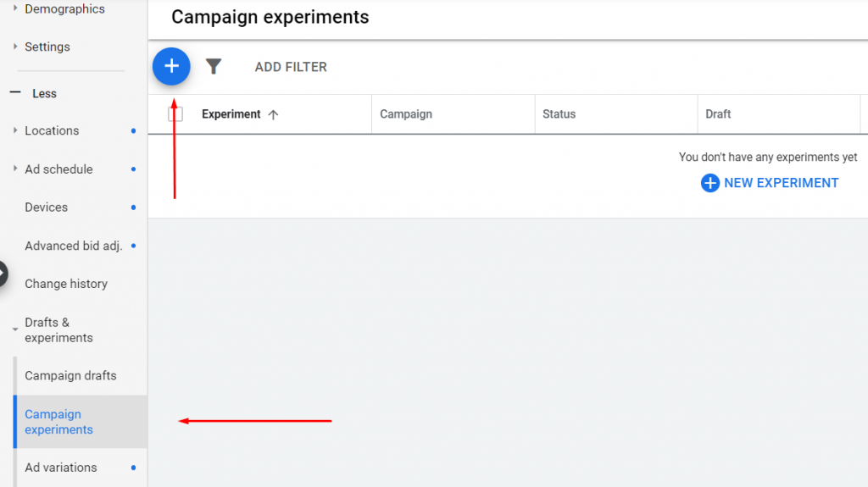Click the ADD FILTER button
Image resolution: width=868 pixels, height=487 pixels.
tap(291, 67)
